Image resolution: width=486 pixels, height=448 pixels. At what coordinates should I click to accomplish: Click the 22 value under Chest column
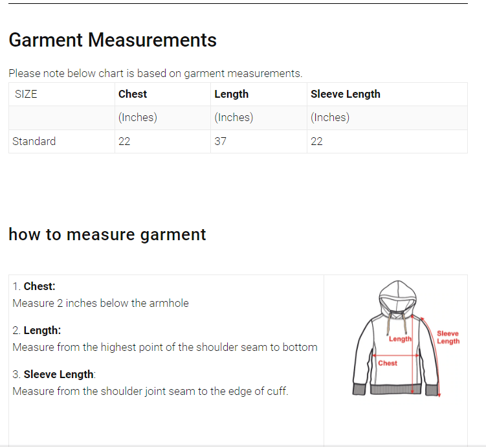click(x=124, y=141)
